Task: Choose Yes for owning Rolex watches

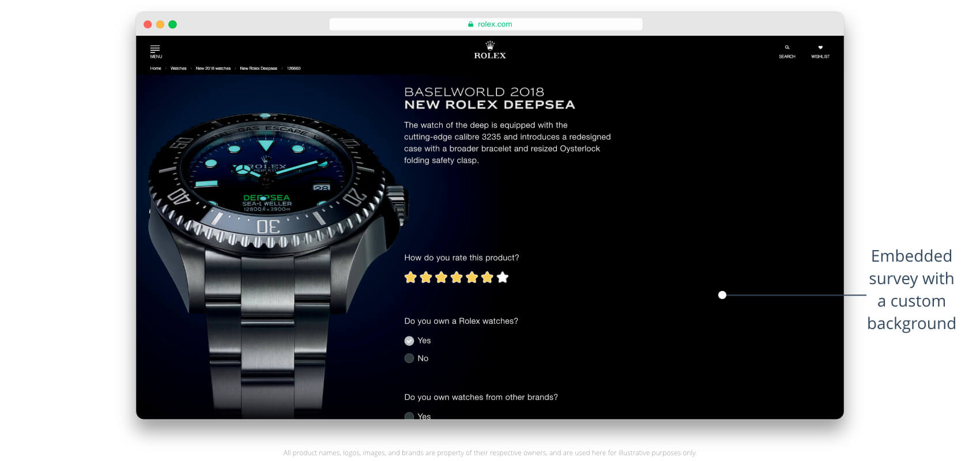Action: (409, 341)
